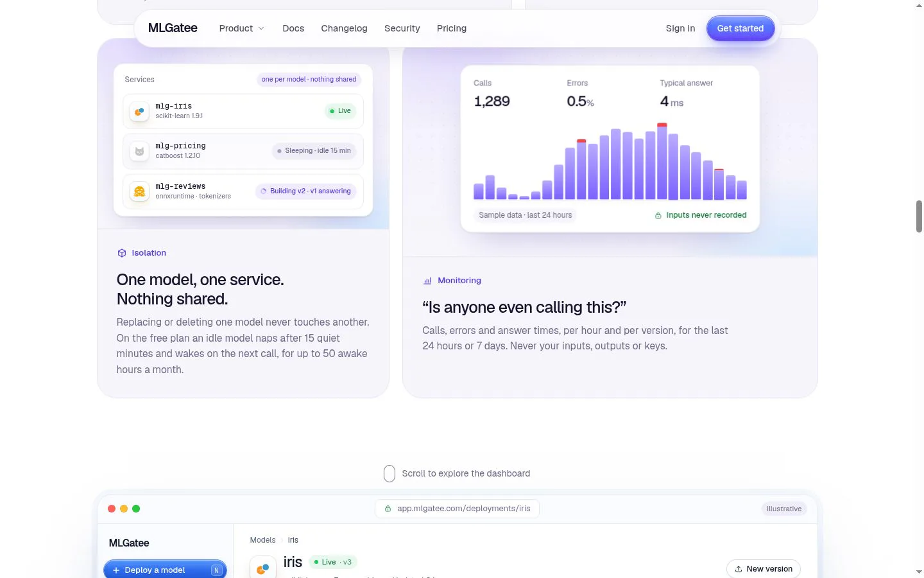Open the Docs nav item
The height and width of the screenshot is (578, 924).
[293, 28]
